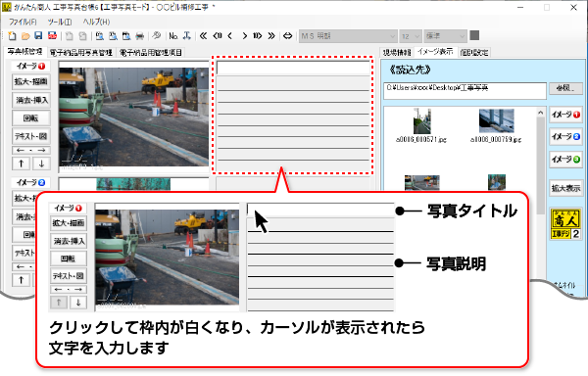
Task: Switch to the 電子納品用写真管理 tab
Action: tap(81, 53)
